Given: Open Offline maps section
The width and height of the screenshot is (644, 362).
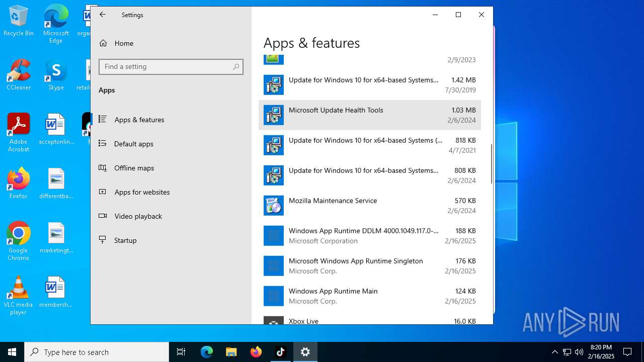Looking at the screenshot, I should point(171,168).
